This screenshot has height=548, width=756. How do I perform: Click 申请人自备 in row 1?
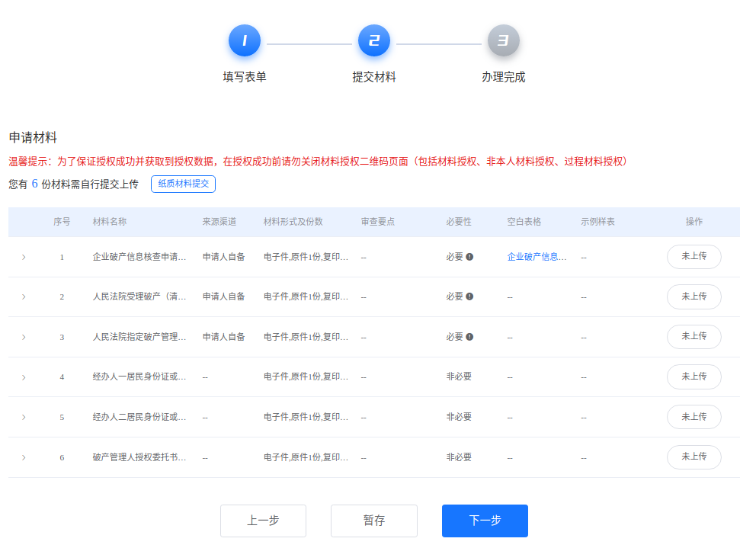click(x=224, y=257)
